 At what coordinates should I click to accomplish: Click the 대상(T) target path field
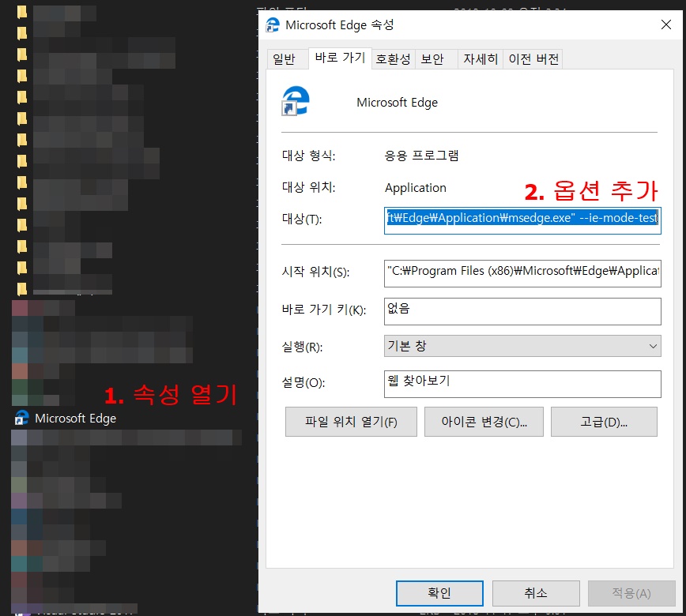coord(522,220)
